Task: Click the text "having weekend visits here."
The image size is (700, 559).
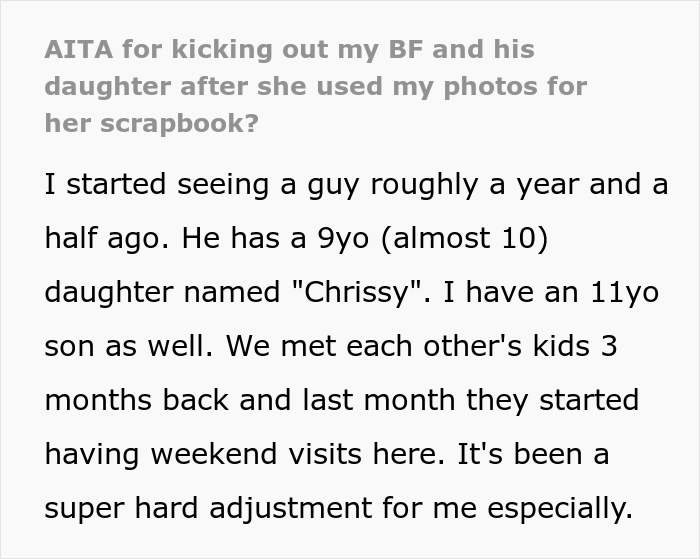Action: pyautogui.click(x=245, y=454)
